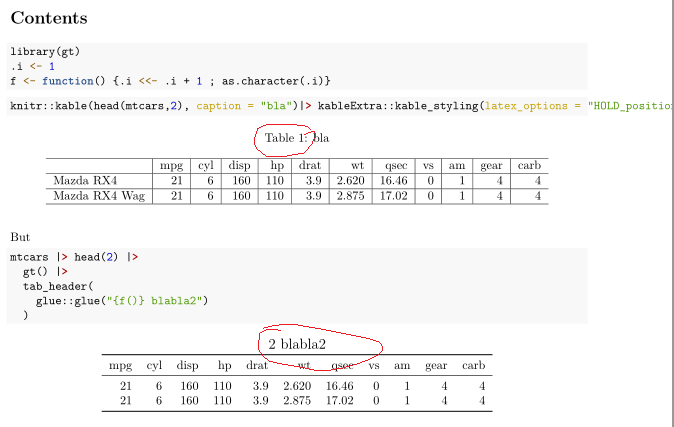The height and width of the screenshot is (427, 674).
Task: Click the 110 hp value in Mazda RX4 Wag row
Action: pyautogui.click(x=275, y=196)
